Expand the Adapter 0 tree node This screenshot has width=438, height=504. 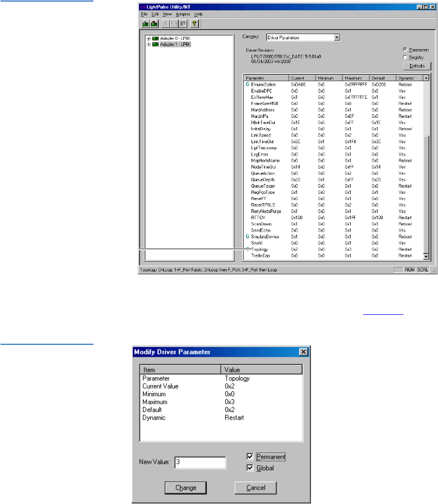pyautogui.click(x=149, y=39)
